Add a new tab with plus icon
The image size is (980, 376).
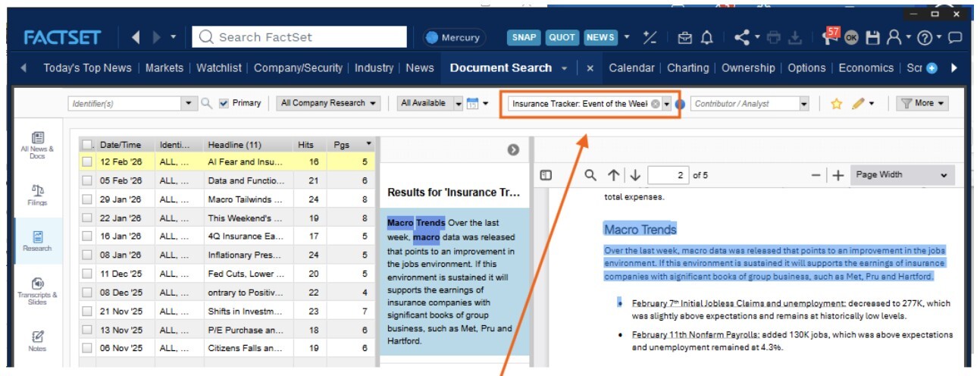point(931,68)
